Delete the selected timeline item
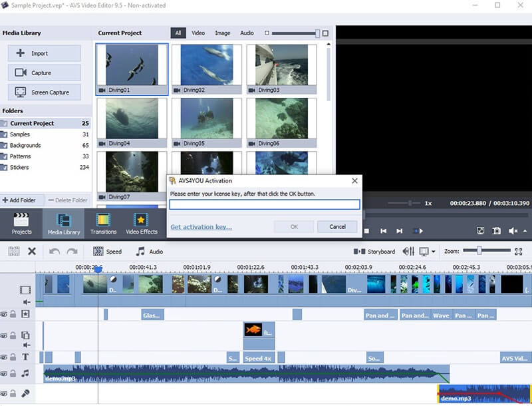The image size is (532, 406). coord(32,251)
